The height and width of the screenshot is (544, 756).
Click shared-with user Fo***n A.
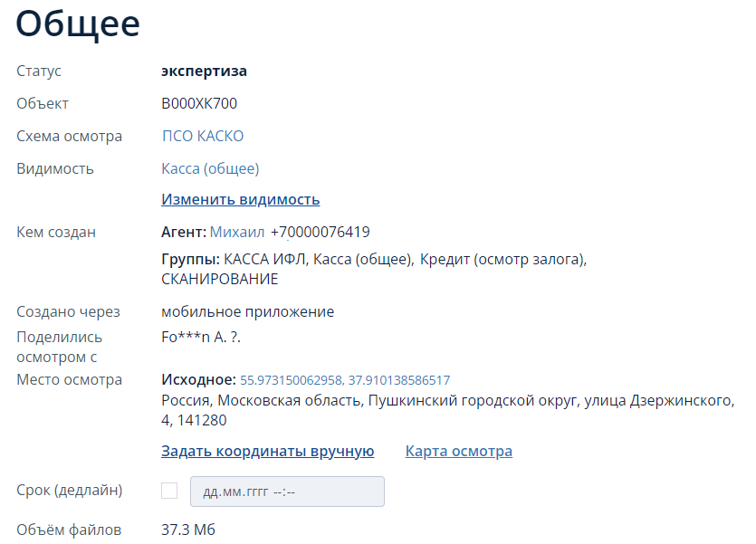pos(201,337)
